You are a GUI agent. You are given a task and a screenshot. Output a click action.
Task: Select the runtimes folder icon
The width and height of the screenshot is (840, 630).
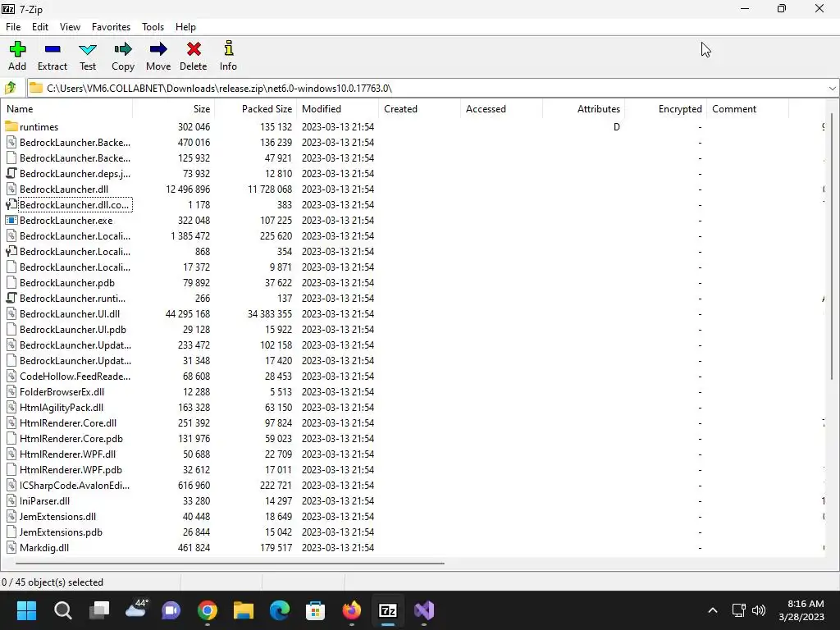pos(11,126)
